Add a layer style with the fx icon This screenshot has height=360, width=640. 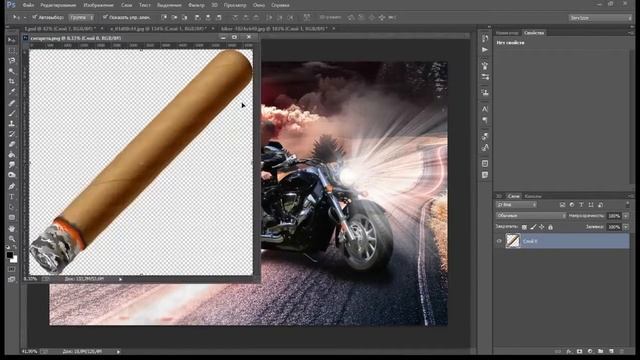(x=569, y=351)
